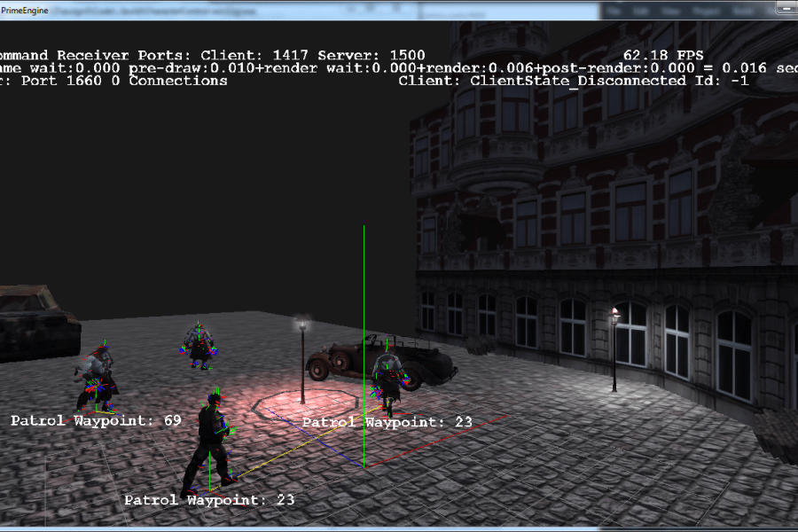Pick the creature standing beside the vintage car
Image resolution: width=798 pixels, height=532 pixels.
click(388, 377)
